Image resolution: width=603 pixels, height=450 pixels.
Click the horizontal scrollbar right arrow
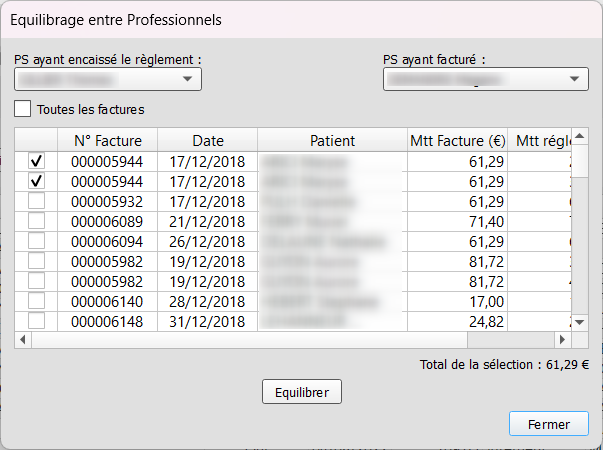[x=561, y=340]
